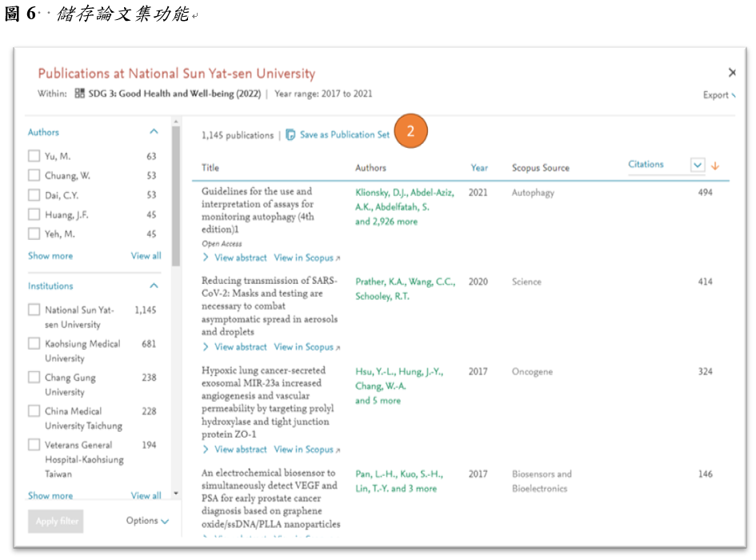Click author link Prather, K.A.
The height and width of the screenshot is (560, 756).
(381, 282)
